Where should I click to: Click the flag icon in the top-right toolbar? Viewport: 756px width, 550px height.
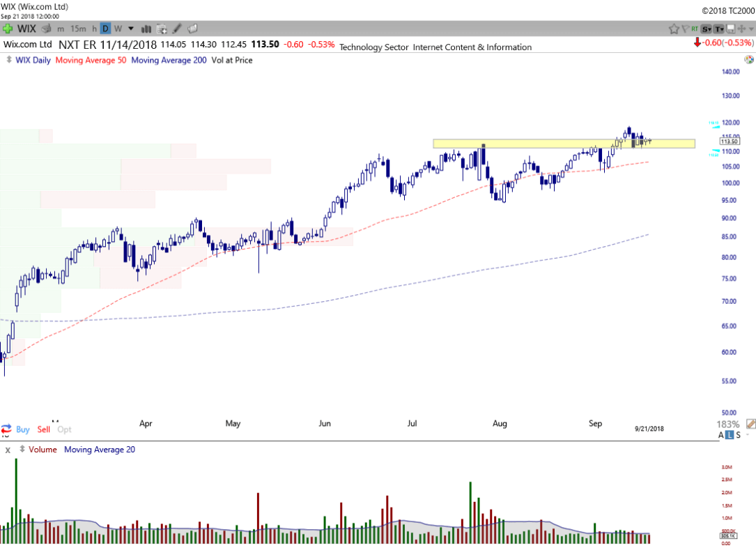tap(685, 29)
